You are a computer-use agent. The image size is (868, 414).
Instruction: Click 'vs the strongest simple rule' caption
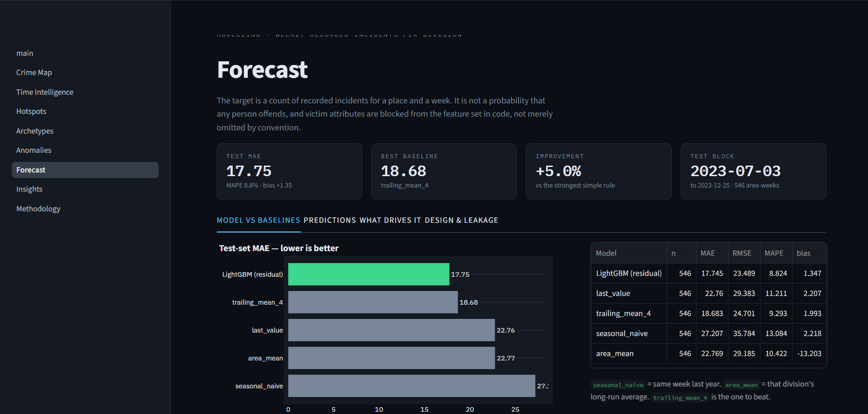click(575, 185)
